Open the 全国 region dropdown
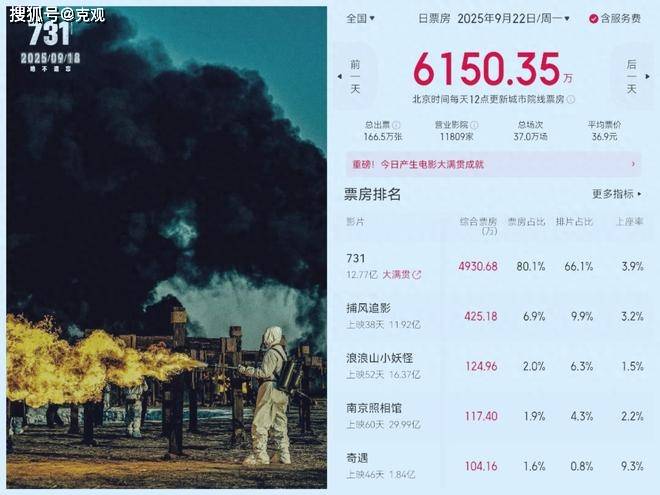The width and height of the screenshot is (660, 495). (x=360, y=19)
